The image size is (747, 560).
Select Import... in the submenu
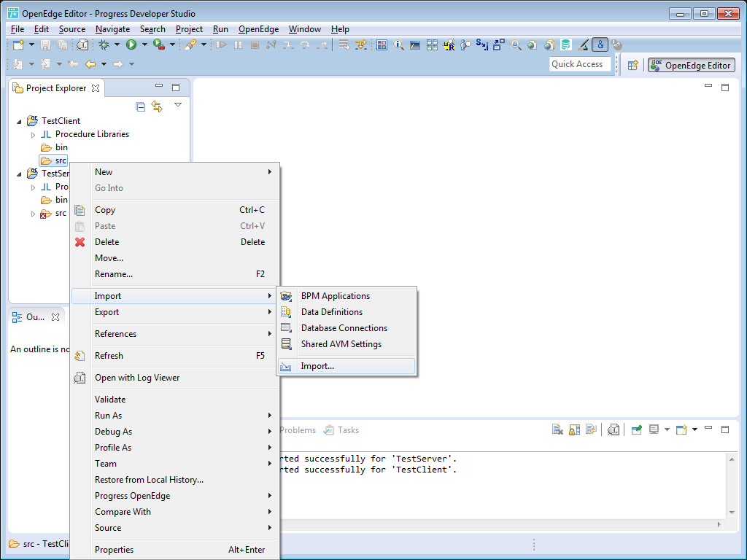click(347, 366)
